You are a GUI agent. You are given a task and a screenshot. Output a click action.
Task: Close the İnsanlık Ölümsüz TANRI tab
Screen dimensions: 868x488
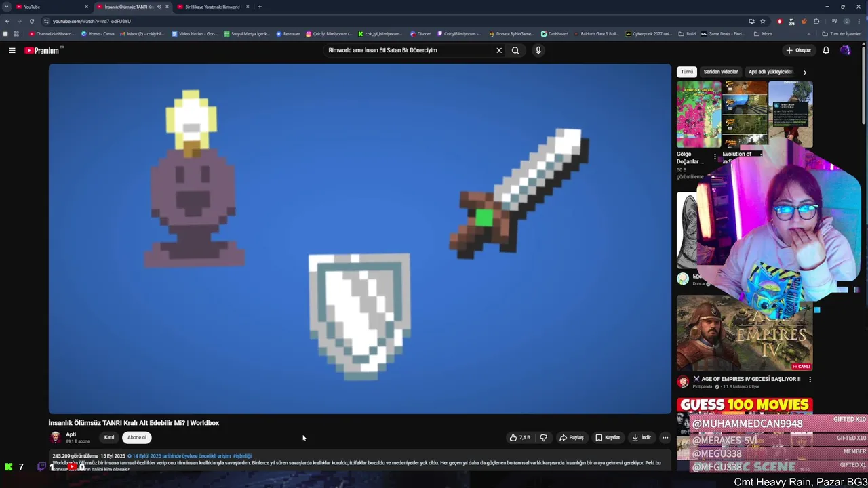pos(167,7)
